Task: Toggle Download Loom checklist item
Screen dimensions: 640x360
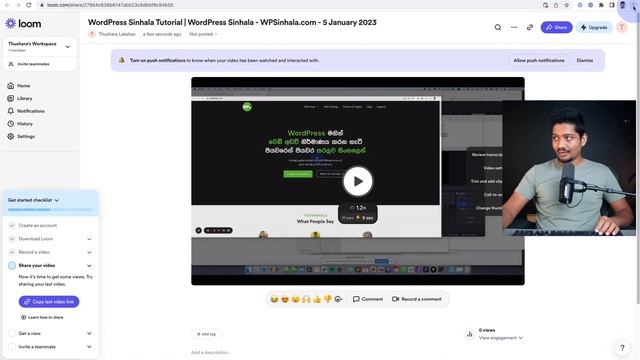Action: point(12,239)
